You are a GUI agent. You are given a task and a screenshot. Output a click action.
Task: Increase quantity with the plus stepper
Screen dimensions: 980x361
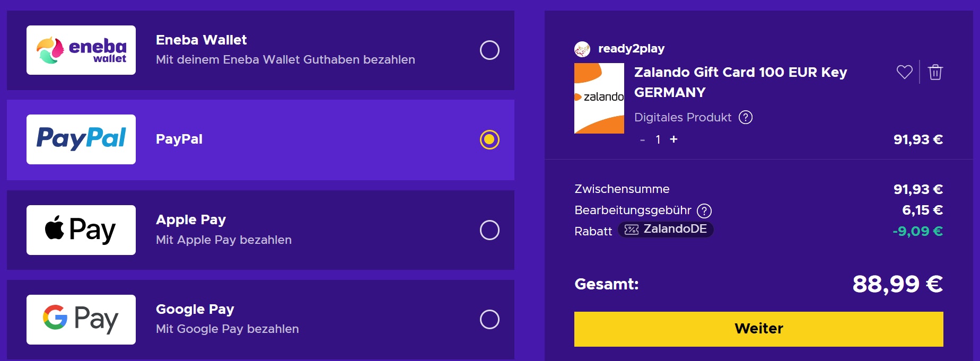[674, 139]
